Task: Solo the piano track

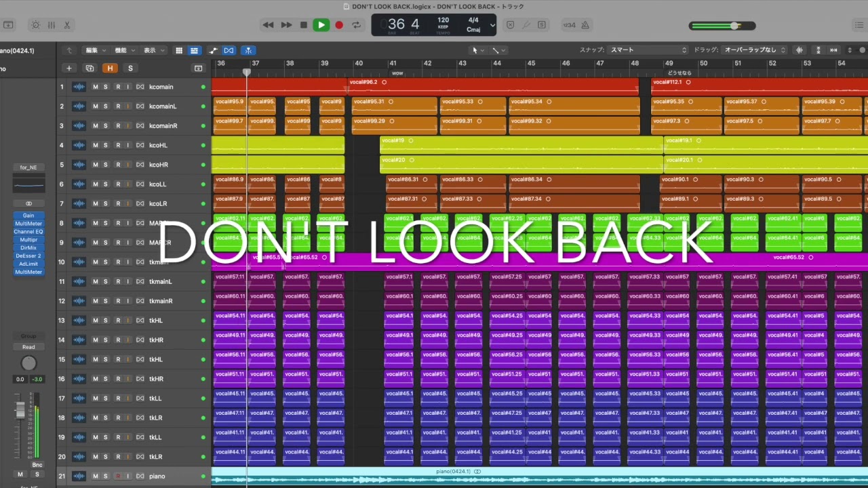Action: [105, 476]
